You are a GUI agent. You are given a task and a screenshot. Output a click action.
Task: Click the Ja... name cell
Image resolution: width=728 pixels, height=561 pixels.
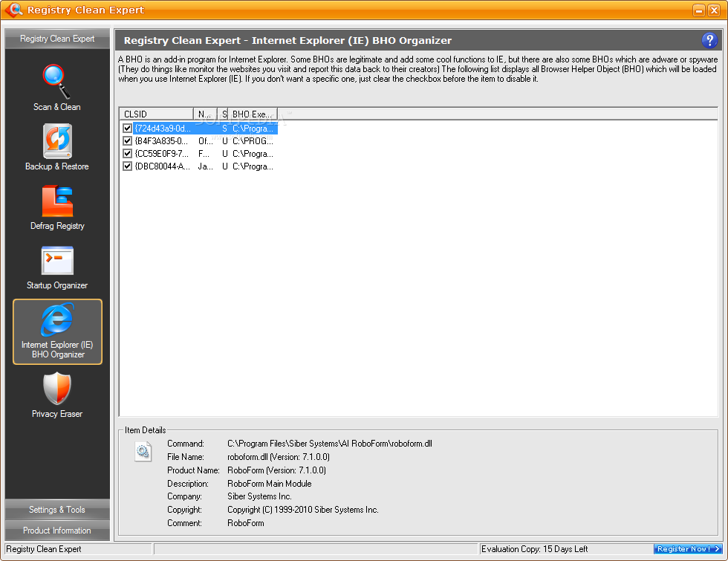pos(205,166)
